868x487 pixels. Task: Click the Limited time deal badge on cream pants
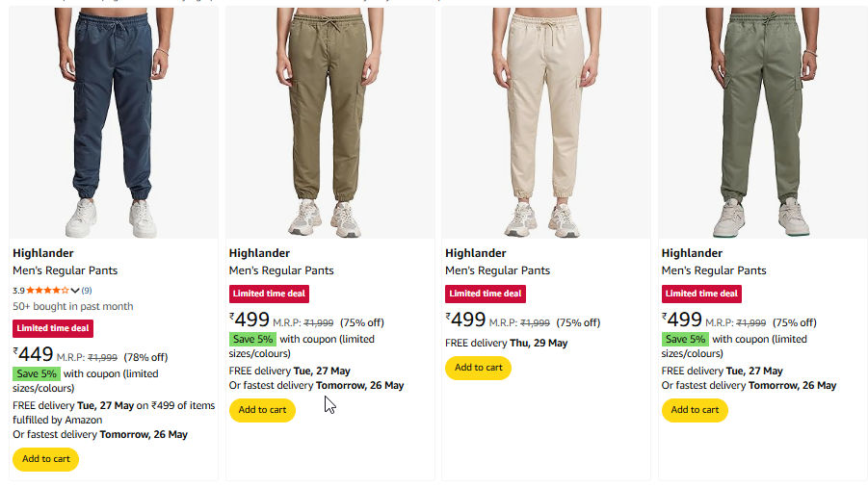[x=486, y=294]
